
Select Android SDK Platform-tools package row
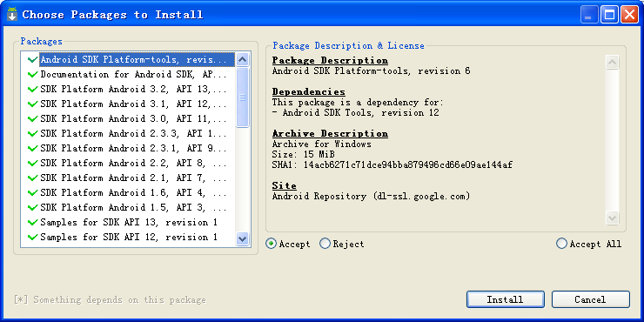[x=128, y=59]
